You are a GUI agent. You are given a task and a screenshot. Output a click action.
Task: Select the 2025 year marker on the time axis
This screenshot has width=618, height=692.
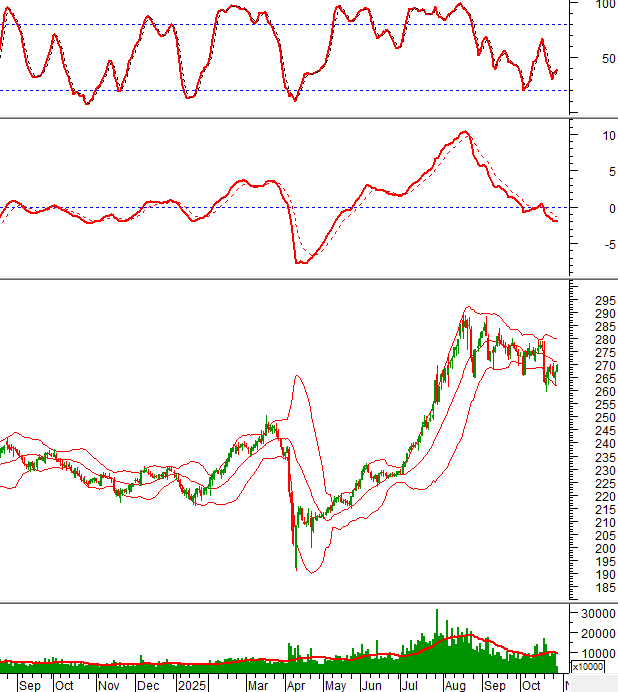tap(191, 686)
